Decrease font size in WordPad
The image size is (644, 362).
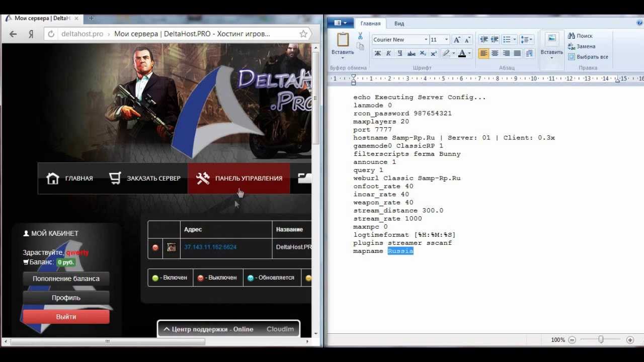(x=467, y=40)
